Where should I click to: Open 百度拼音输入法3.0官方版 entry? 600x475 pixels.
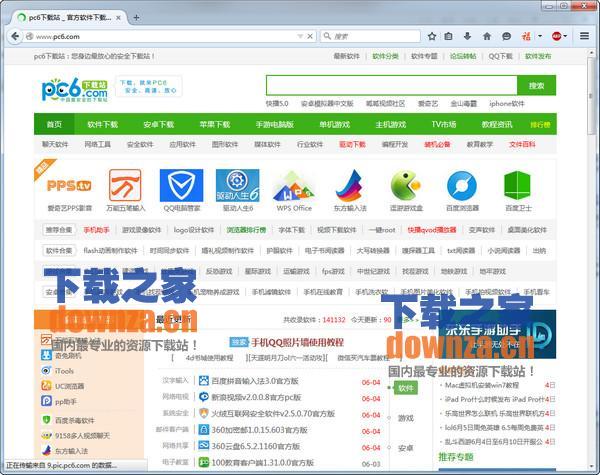coord(254,381)
